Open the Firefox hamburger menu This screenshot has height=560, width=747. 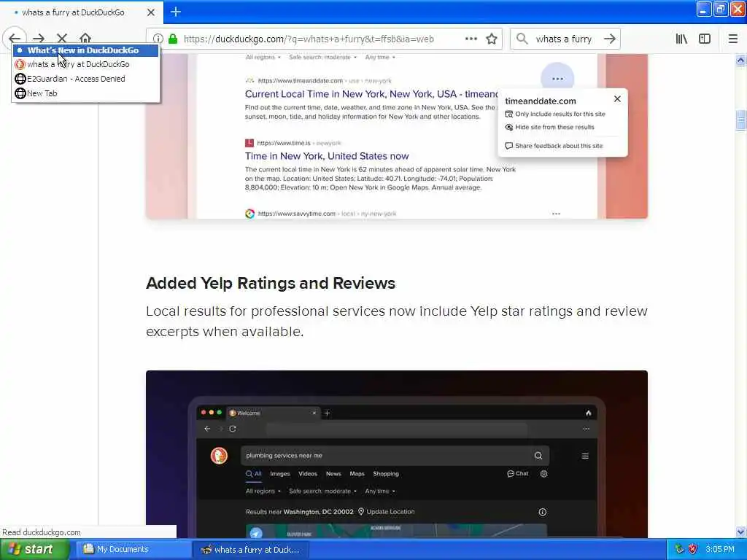pyautogui.click(x=733, y=39)
